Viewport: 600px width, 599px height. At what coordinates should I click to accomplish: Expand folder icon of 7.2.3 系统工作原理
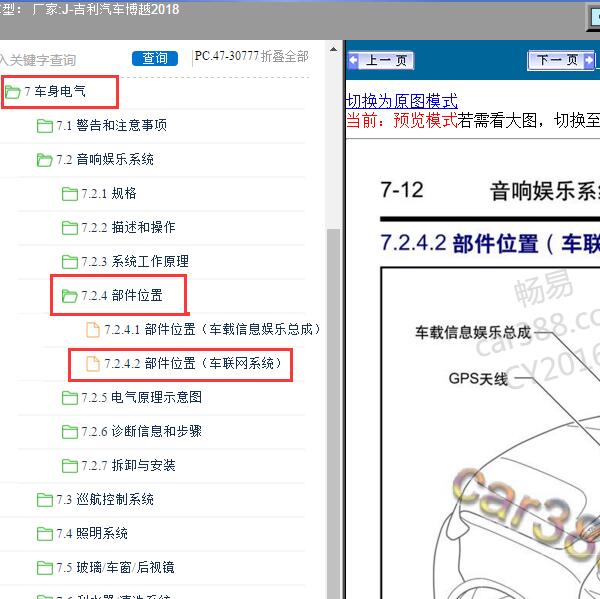point(70,262)
